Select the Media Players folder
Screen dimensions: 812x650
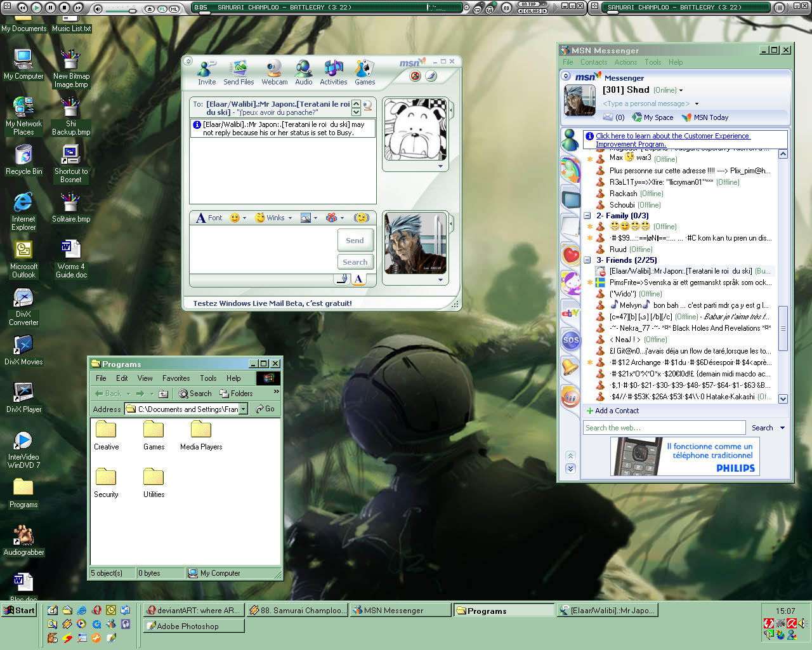(x=201, y=436)
